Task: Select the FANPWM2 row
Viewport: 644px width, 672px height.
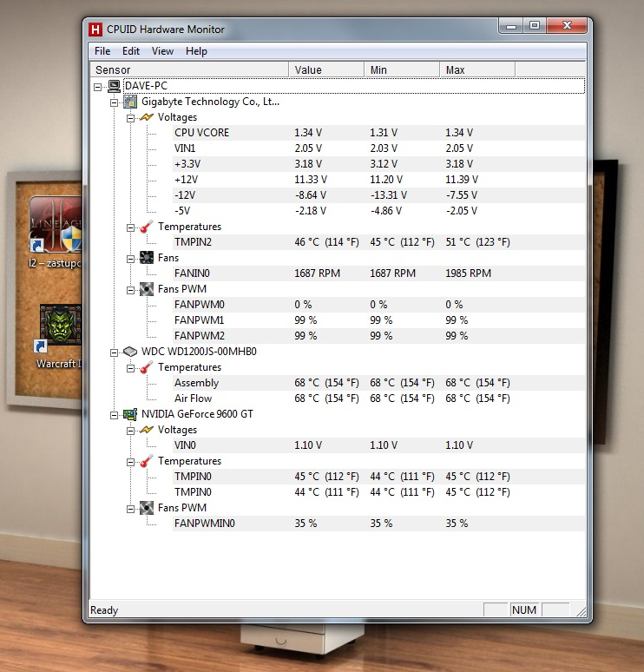Action: click(x=378, y=336)
